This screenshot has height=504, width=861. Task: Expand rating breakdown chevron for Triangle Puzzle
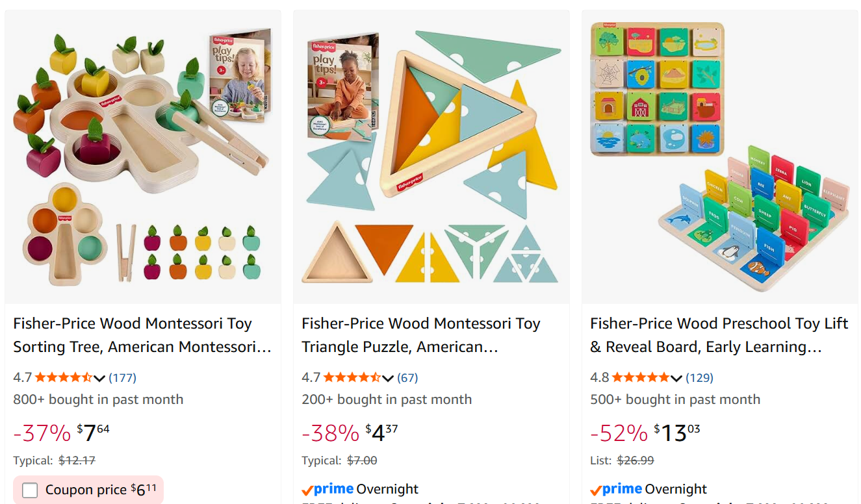point(387,378)
